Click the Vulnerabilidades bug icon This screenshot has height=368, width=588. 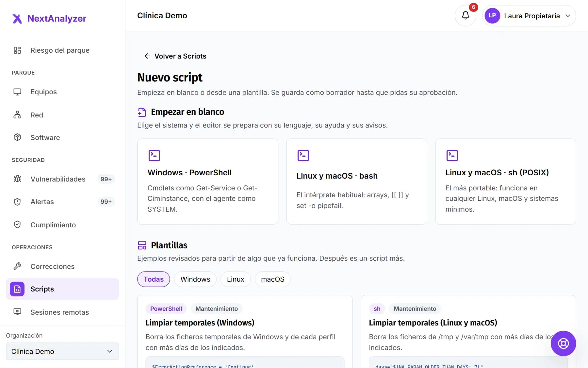17,179
